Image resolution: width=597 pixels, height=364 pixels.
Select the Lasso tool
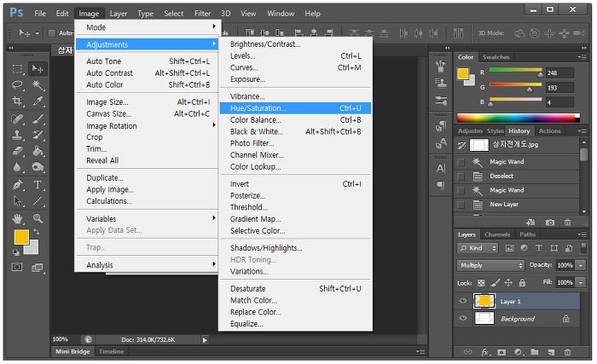pos(17,85)
